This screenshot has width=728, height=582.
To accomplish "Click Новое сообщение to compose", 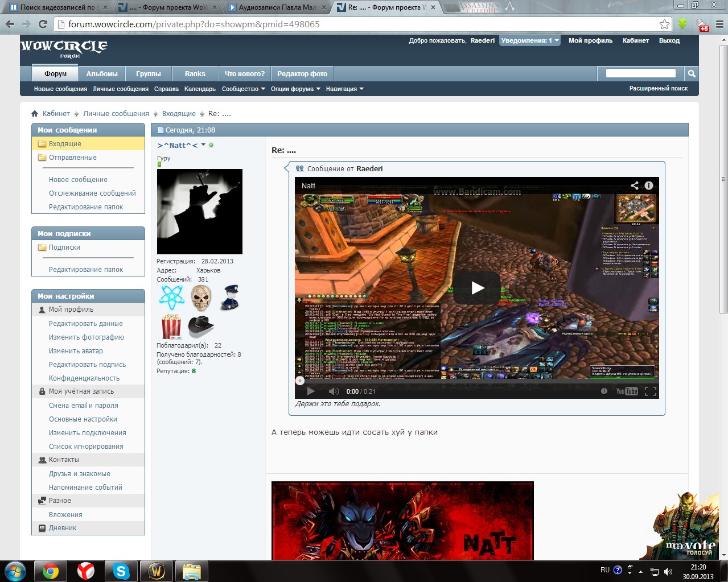I will click(x=78, y=180).
